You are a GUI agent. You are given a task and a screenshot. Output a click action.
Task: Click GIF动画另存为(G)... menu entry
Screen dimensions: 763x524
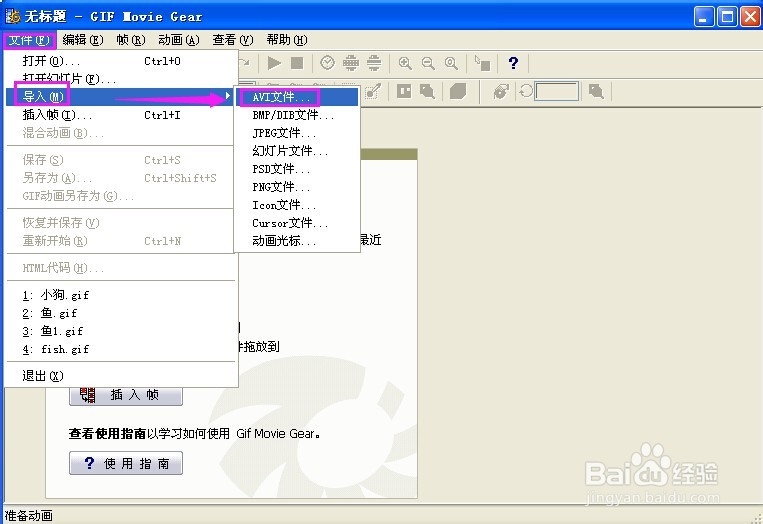[121, 196]
